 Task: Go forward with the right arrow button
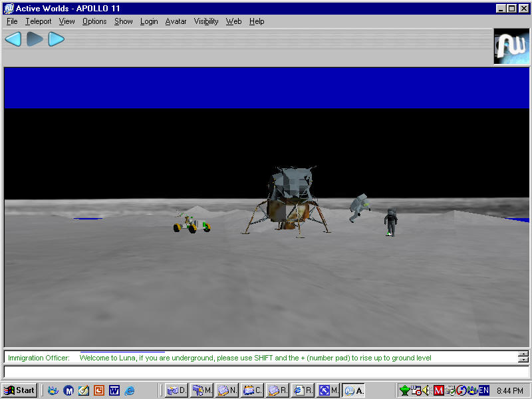[56, 39]
